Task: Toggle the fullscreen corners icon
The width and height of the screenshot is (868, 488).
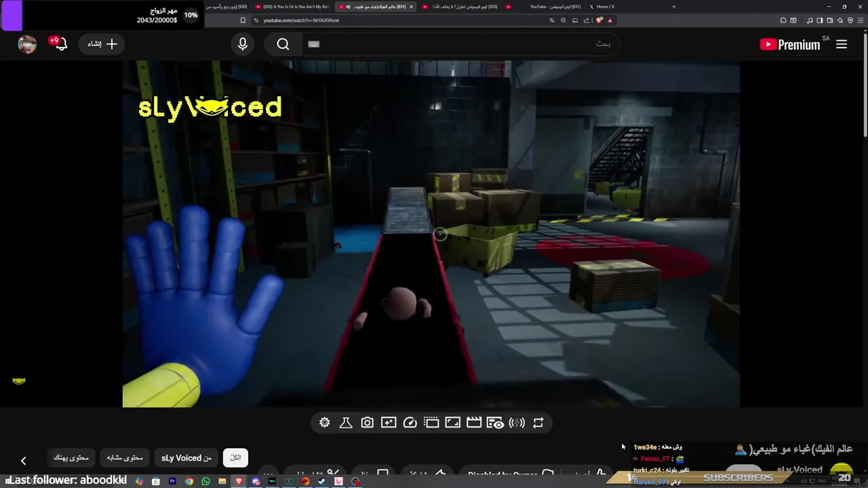Action: 452,423
